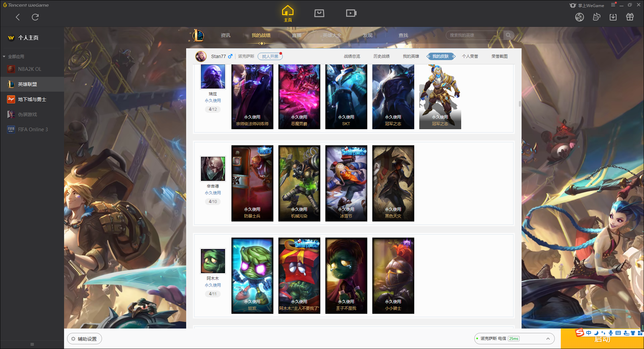Switch to 英雄大全 tab
This screenshot has height=349, width=644.
tap(332, 35)
